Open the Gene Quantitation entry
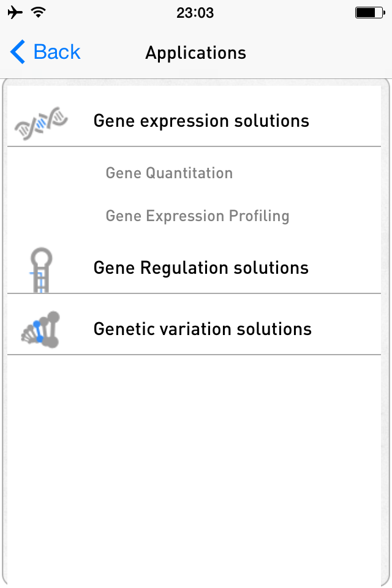 point(169,173)
